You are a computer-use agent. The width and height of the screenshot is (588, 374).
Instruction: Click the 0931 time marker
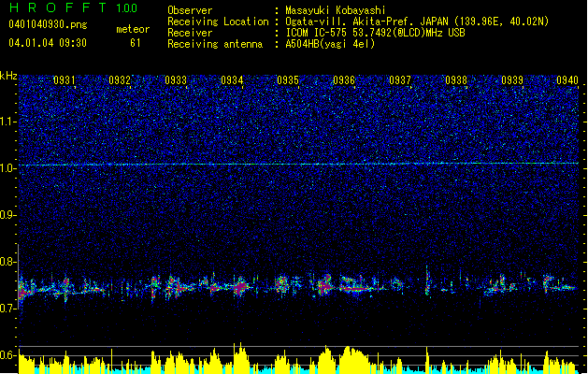[65, 79]
